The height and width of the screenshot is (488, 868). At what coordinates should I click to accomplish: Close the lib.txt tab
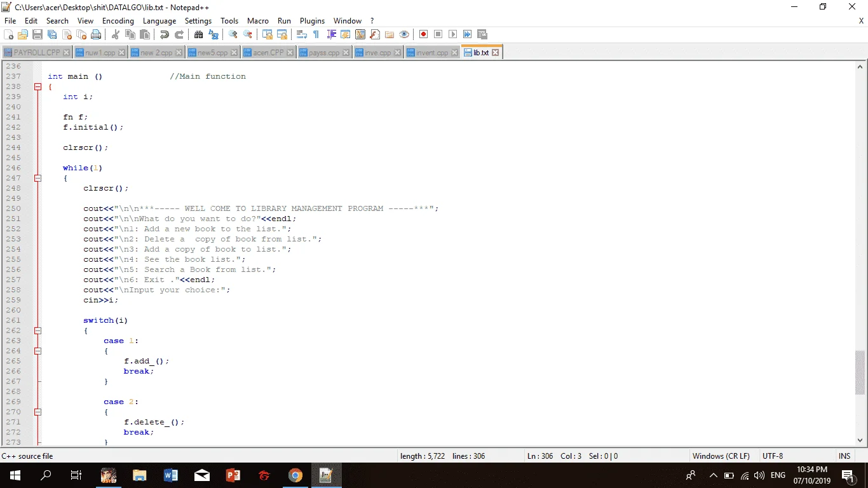coord(496,53)
